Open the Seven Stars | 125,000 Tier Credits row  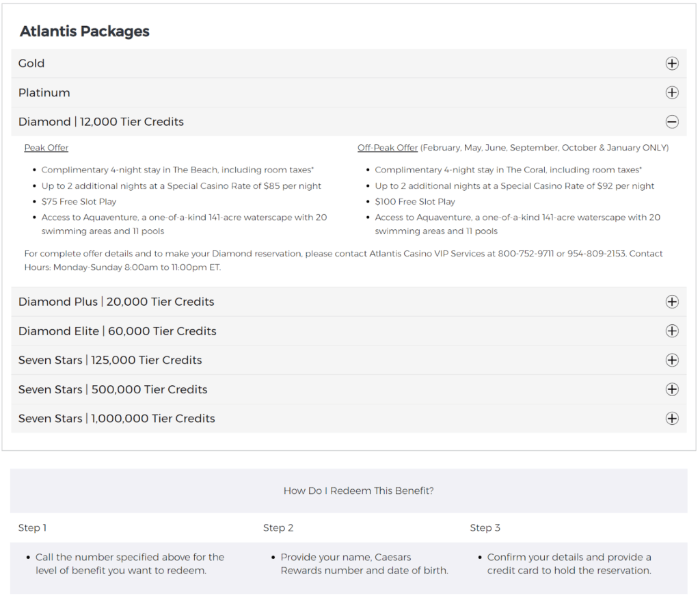click(349, 360)
